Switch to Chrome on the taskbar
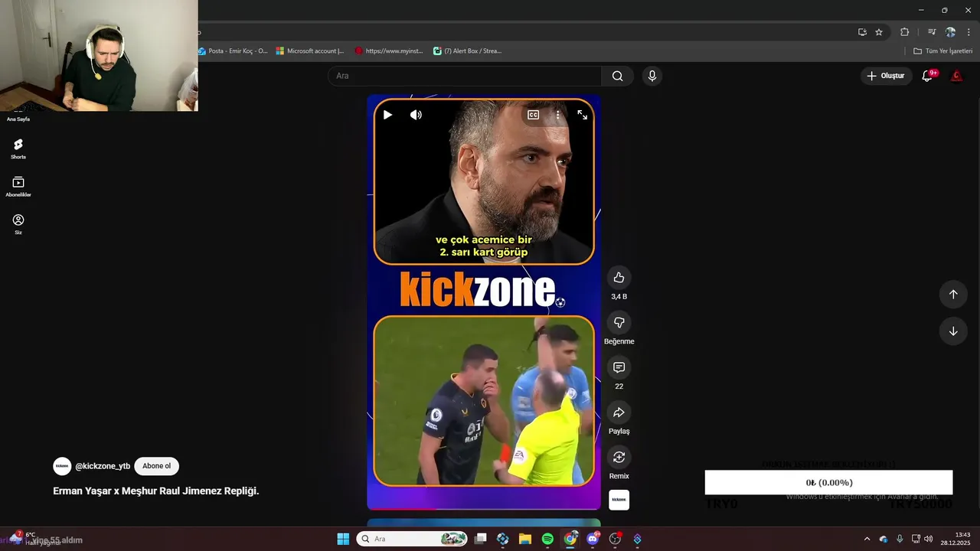The width and height of the screenshot is (980, 551). [x=570, y=539]
